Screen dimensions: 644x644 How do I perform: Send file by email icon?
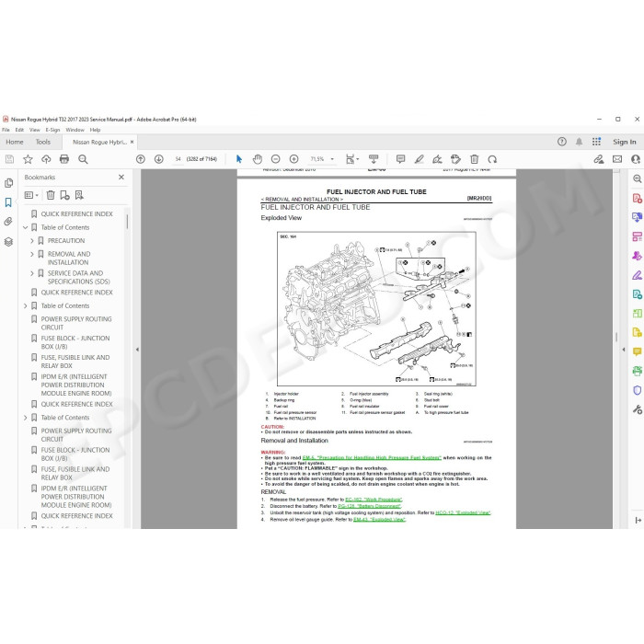point(617,159)
